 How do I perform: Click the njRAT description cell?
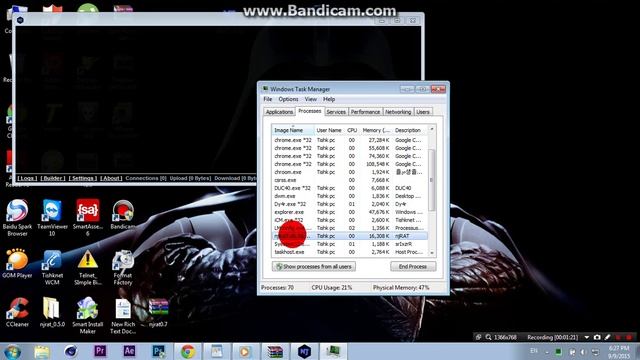point(402,236)
